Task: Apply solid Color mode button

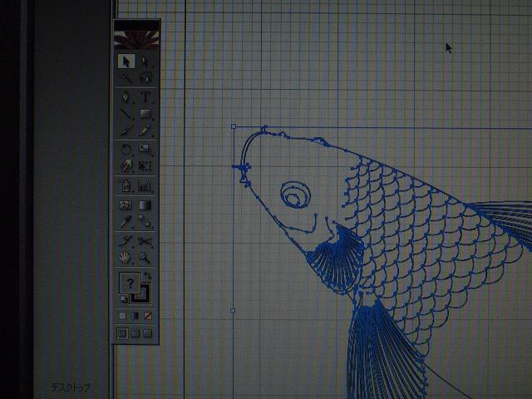Action: 122,316
